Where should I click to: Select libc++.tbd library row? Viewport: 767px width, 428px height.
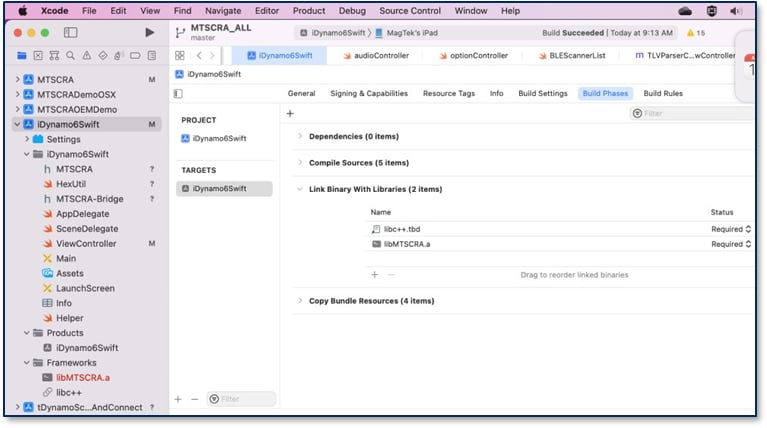(559, 229)
